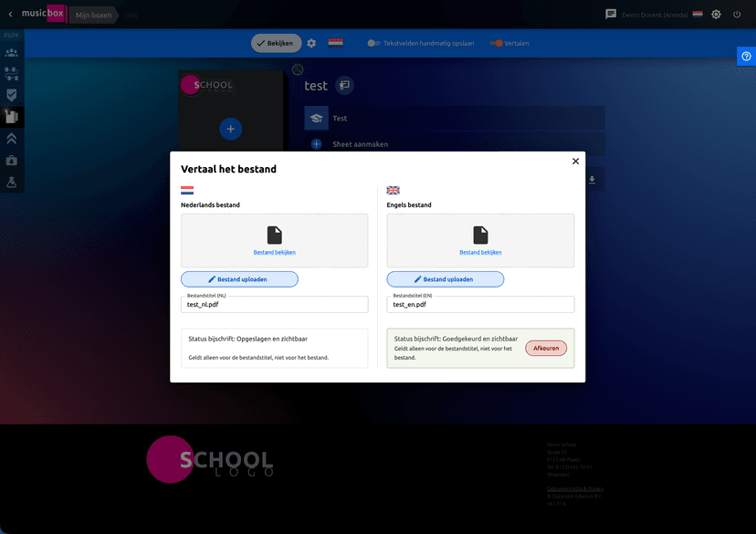Click the English file document icon
This screenshot has height=534, width=756.
click(x=480, y=236)
